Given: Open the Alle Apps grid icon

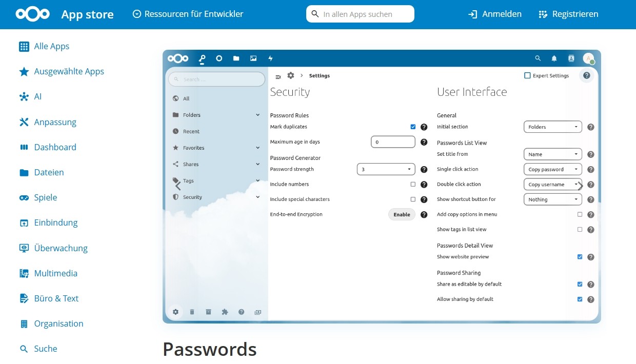Looking at the screenshot, I should pyautogui.click(x=24, y=47).
